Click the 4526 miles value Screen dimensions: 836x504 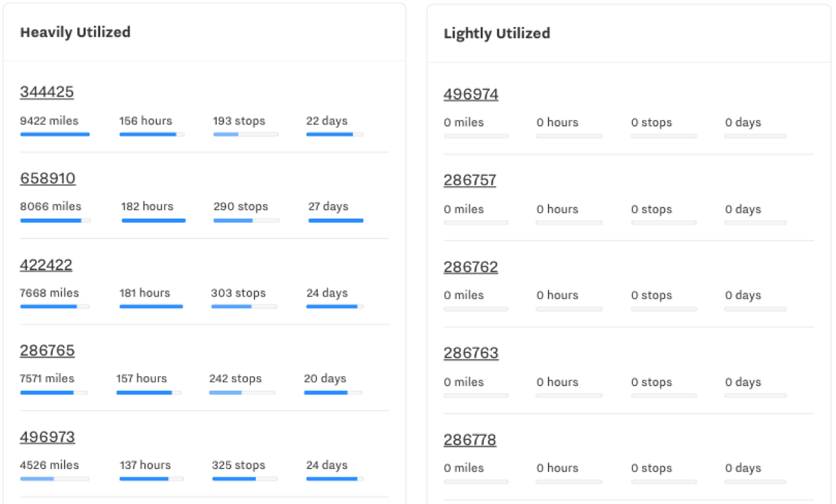coord(49,464)
